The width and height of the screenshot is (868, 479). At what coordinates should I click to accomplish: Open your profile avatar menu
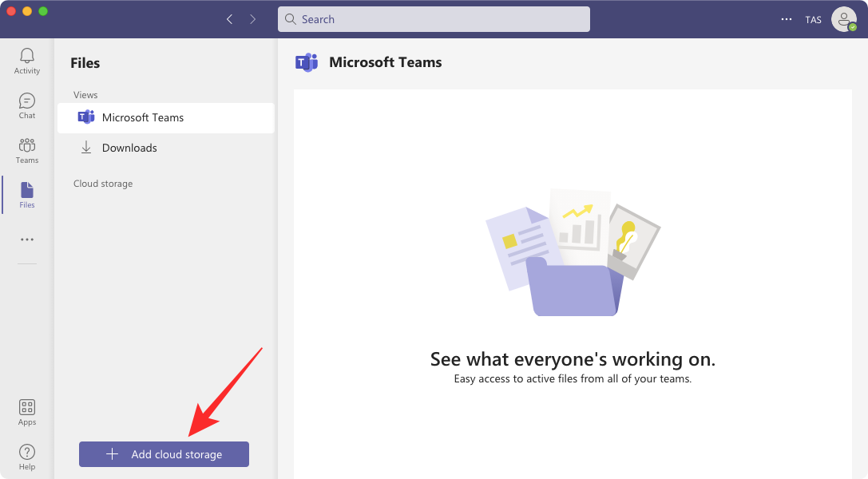coord(844,19)
